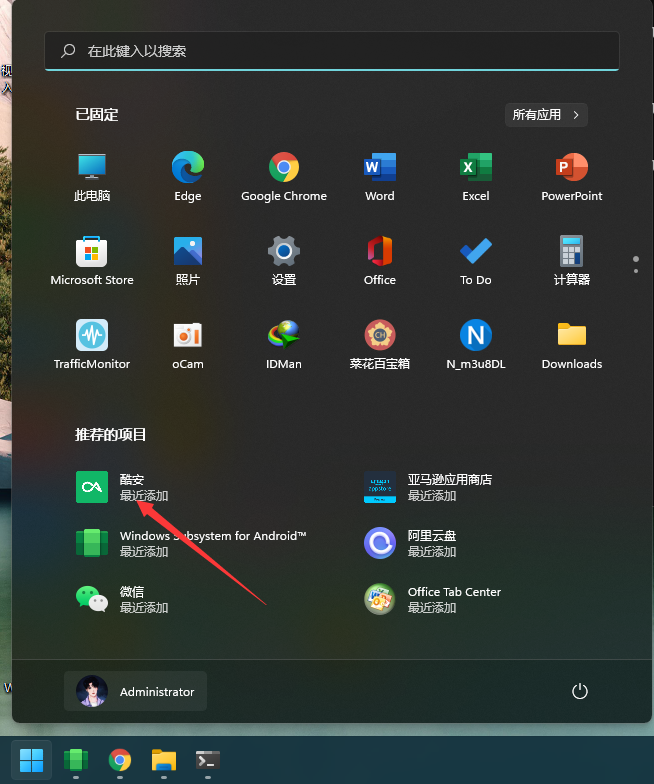Open the 此电脑 pinned app
The image size is (654, 784).
tap(92, 177)
